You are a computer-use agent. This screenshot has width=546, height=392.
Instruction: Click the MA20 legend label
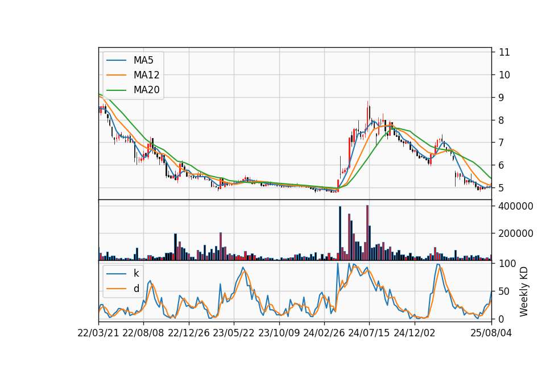tap(146, 90)
